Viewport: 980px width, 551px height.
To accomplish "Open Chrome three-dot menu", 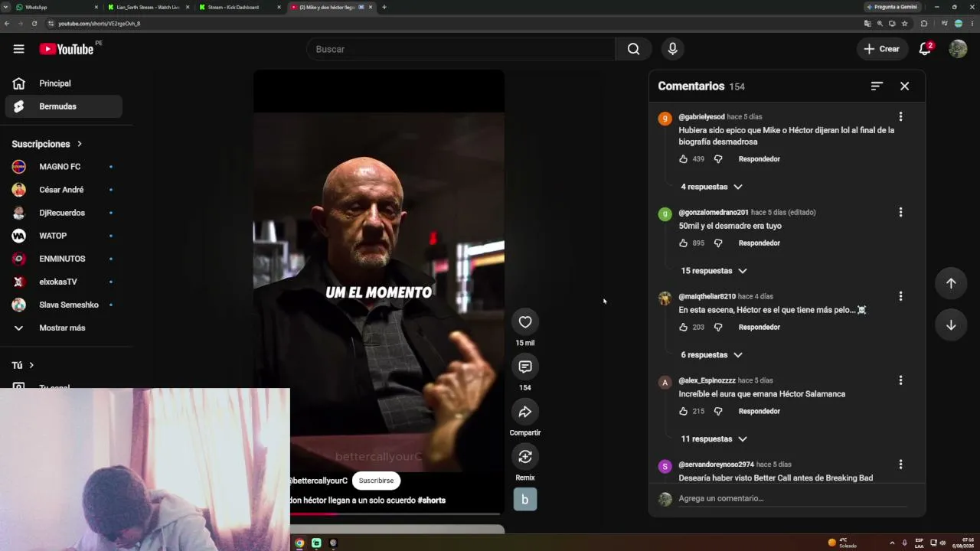I will [x=971, y=24].
